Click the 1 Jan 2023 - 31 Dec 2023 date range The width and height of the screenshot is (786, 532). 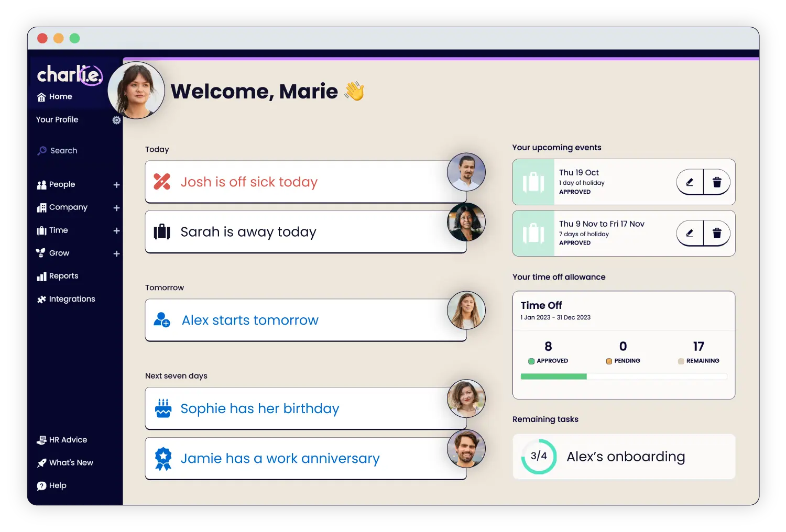click(555, 318)
